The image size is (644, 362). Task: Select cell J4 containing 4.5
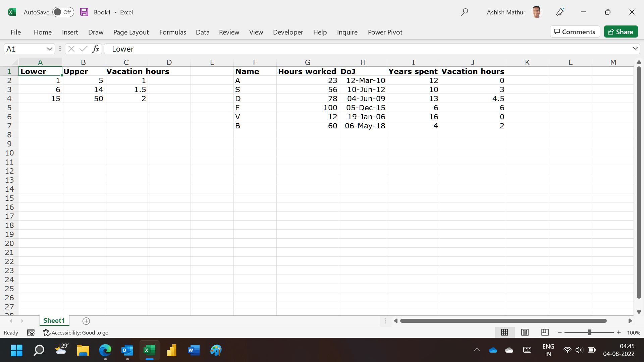point(473,99)
